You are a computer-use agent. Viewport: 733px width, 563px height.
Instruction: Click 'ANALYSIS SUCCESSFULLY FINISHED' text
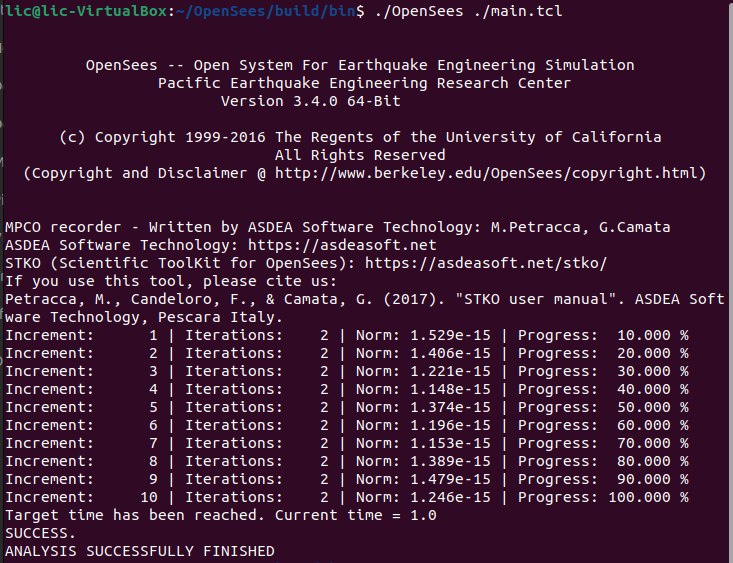[x=140, y=552]
